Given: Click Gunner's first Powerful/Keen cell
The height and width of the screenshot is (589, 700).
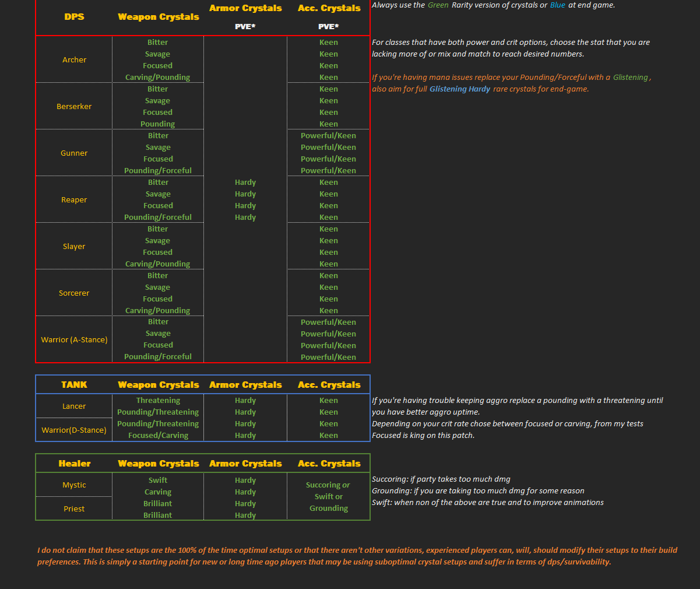Looking at the screenshot, I should (329, 135).
